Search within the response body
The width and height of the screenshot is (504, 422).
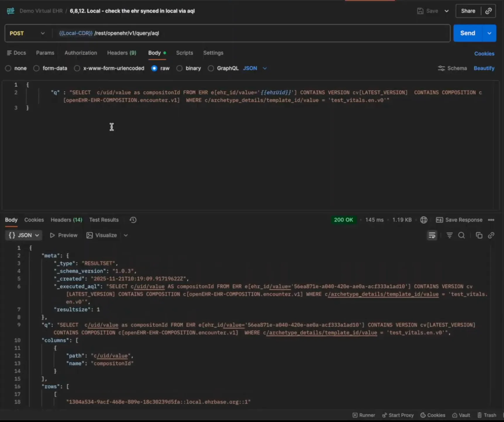tap(462, 235)
